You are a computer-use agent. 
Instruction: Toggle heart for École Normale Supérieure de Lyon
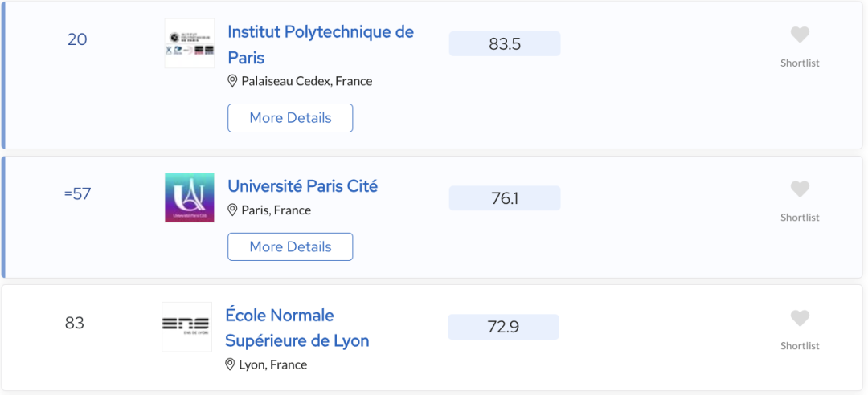tap(800, 318)
